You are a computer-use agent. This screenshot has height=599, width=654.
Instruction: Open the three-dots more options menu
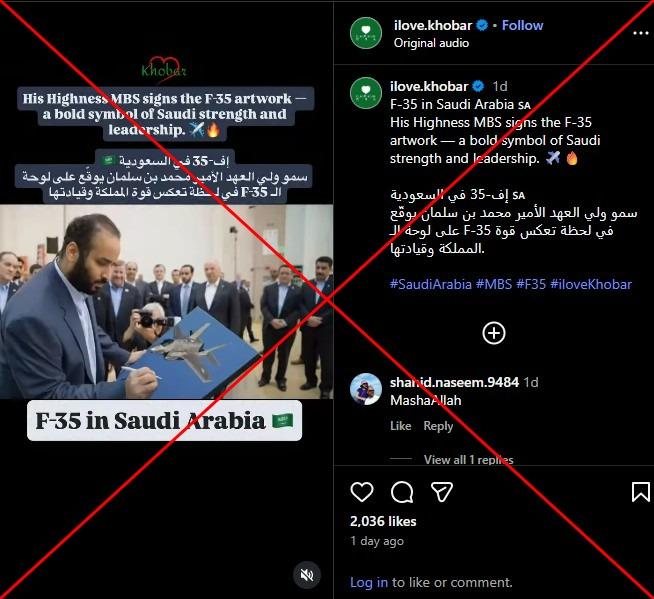point(640,33)
